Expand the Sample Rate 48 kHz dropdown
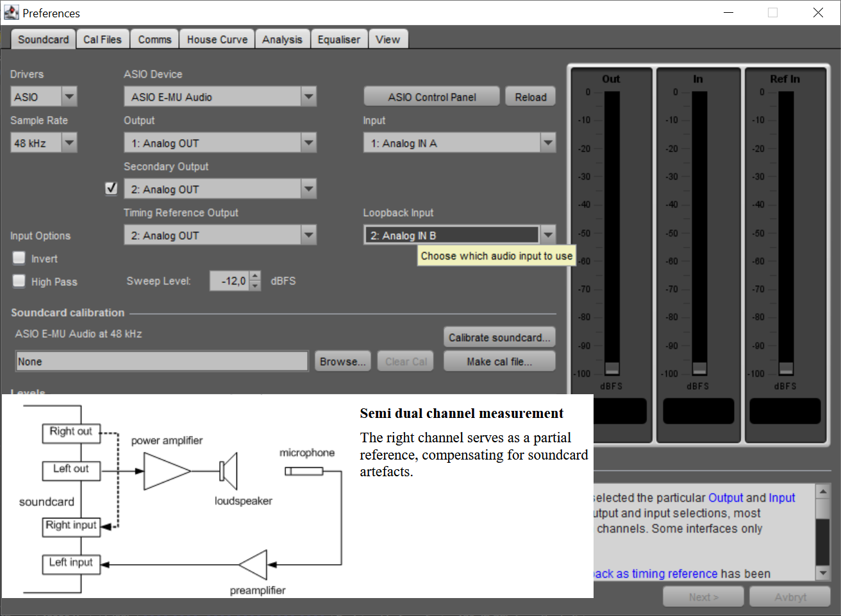 [69, 143]
